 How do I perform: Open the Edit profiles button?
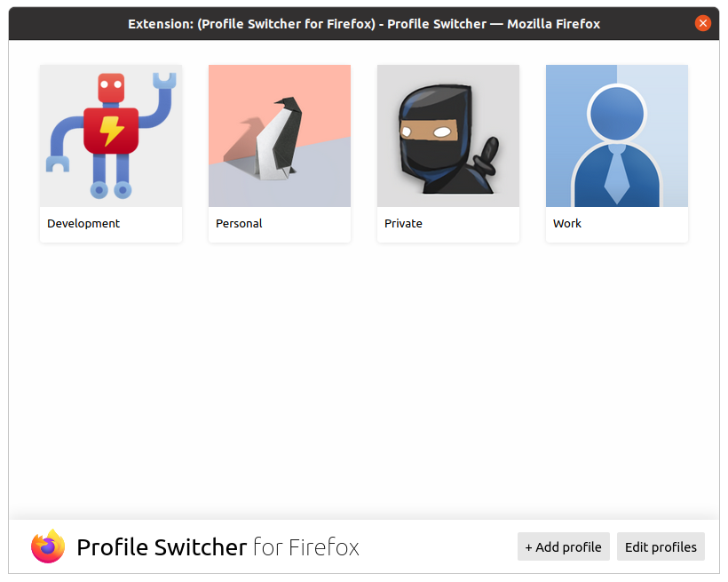coord(661,546)
